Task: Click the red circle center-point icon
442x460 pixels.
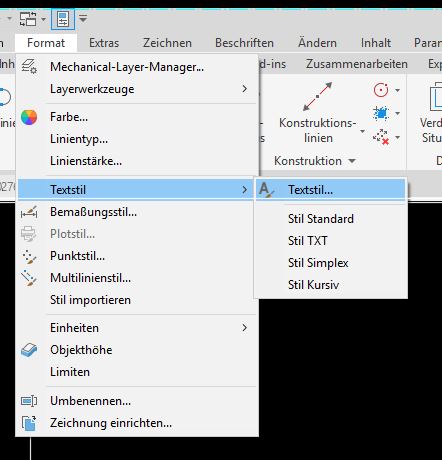Action: click(x=381, y=90)
